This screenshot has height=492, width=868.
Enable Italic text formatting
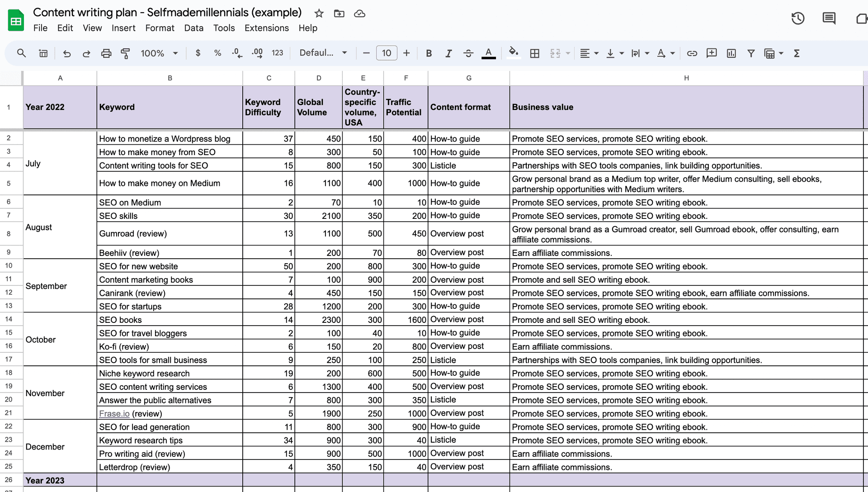[x=448, y=53]
